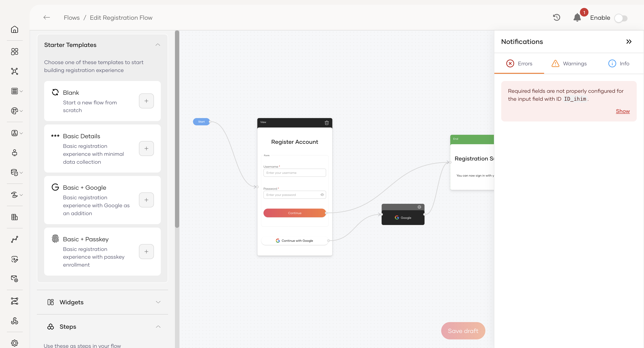The height and width of the screenshot is (348, 644).
Task: Add the Basic + Google template
Action: 146,200
